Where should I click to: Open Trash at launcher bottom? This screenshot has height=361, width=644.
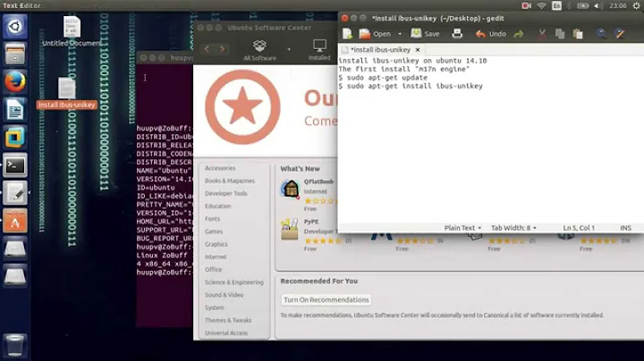[x=15, y=346]
